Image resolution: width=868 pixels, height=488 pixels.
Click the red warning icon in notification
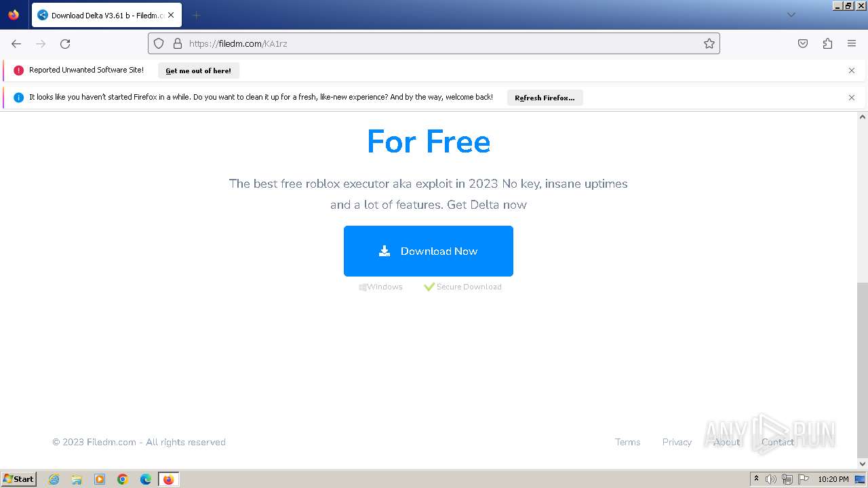[18, 70]
